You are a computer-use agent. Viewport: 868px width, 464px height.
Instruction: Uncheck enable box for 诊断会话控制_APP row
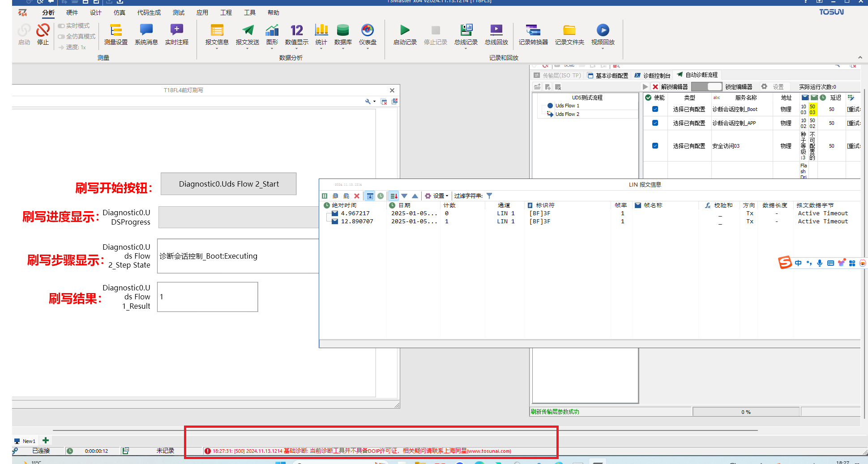[655, 123]
